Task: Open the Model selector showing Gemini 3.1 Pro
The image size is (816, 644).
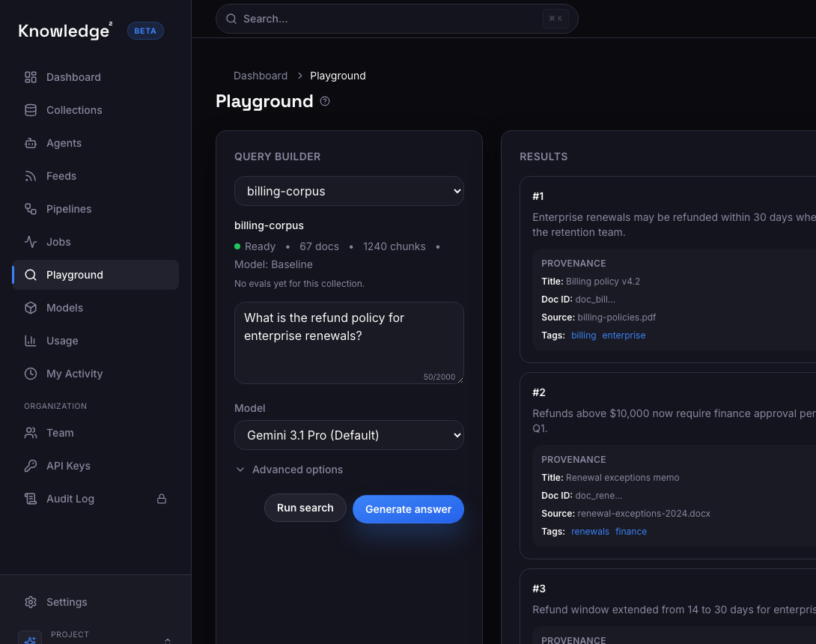Action: pos(349,435)
